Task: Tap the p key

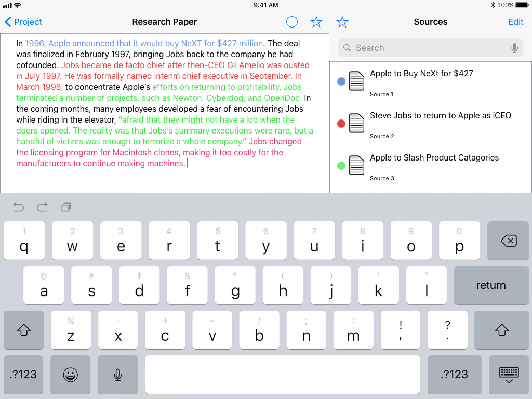Action: pyautogui.click(x=459, y=241)
